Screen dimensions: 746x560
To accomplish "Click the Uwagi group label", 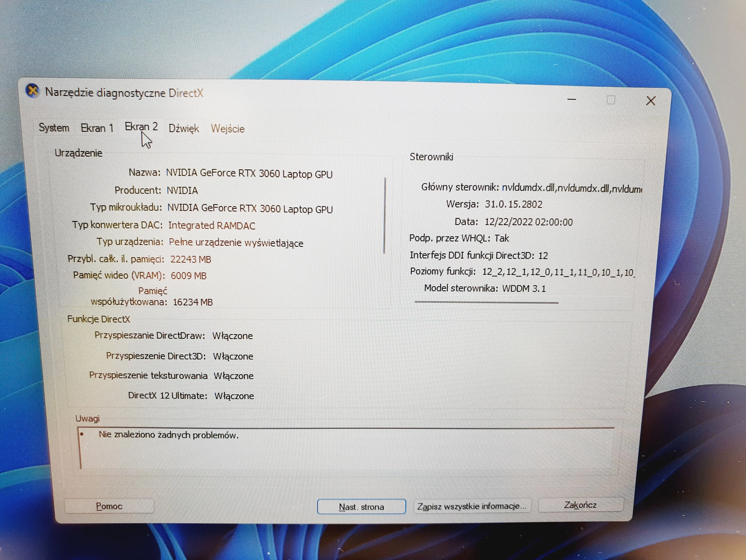I will tap(87, 419).
